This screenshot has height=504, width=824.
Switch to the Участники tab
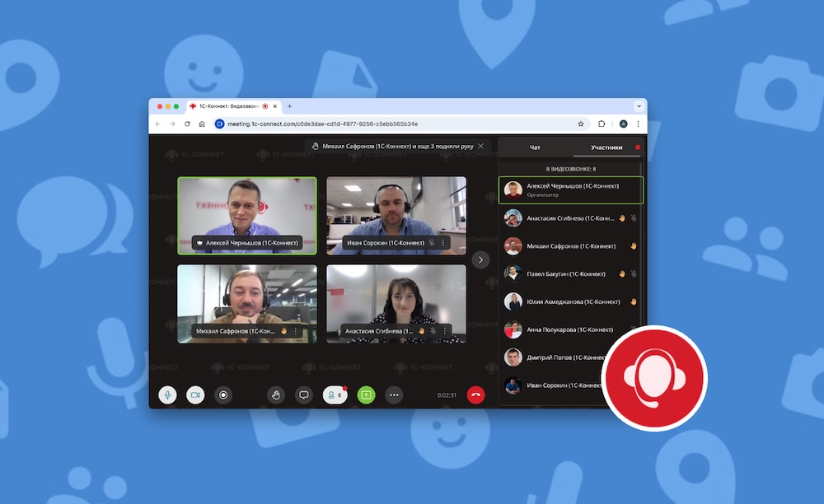606,147
